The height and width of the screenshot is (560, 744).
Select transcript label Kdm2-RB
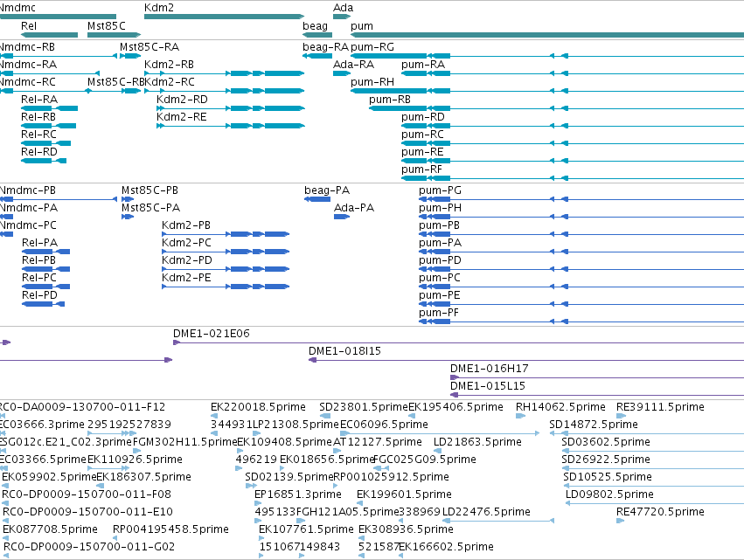169,65
